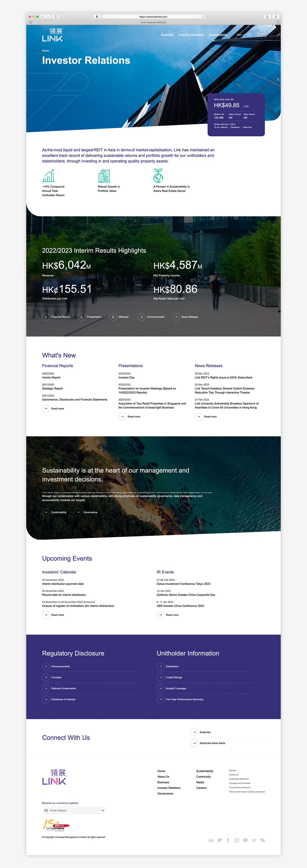Open the 2021/2022 Strategic Report
Image resolution: width=307 pixels, height=868 pixels.
tap(52, 388)
